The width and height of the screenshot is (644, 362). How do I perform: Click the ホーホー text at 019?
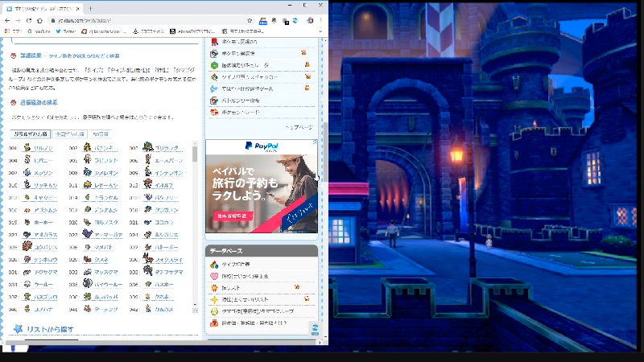(43, 223)
